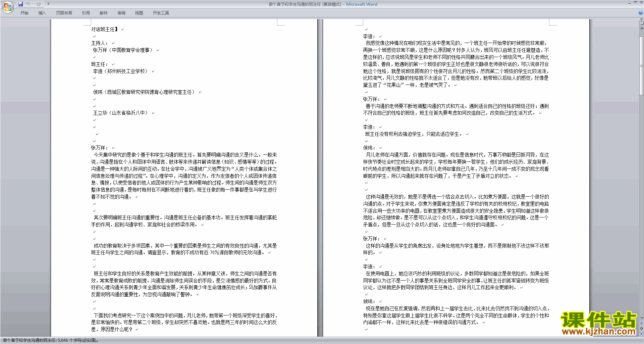Click the paragraph starting 班主任和学生良好的关系
This screenshot has height=344, width=644.
184,284
